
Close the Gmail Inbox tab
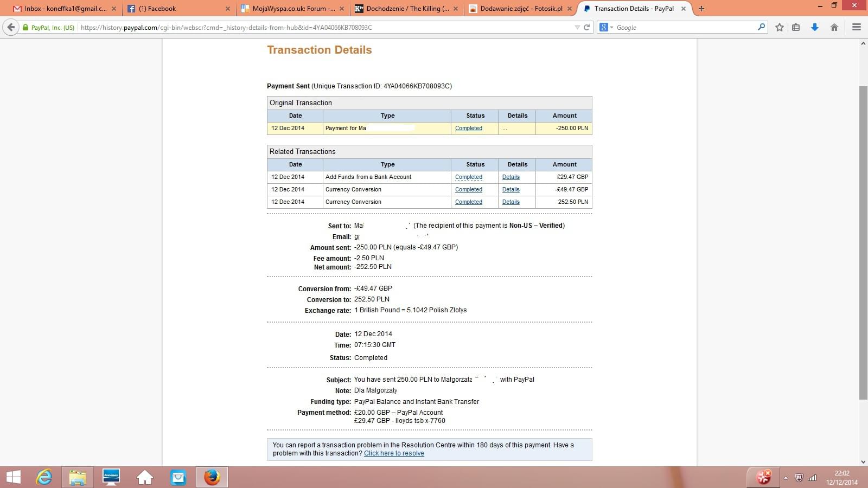[114, 9]
